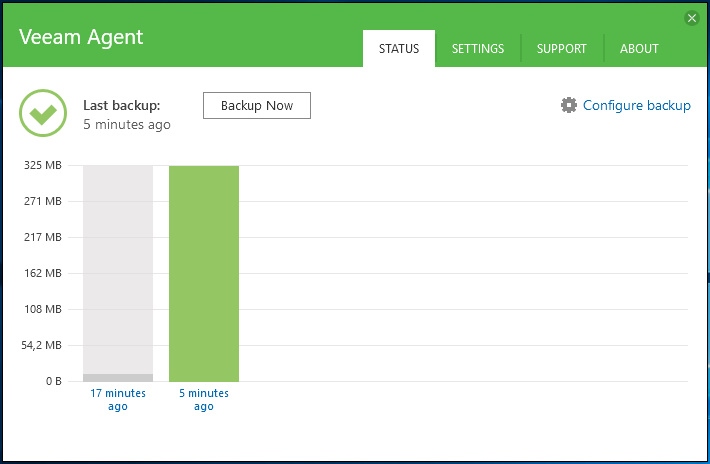The width and height of the screenshot is (710, 464).
Task: Click the gear icon beside Configure backup
Action: (569, 105)
